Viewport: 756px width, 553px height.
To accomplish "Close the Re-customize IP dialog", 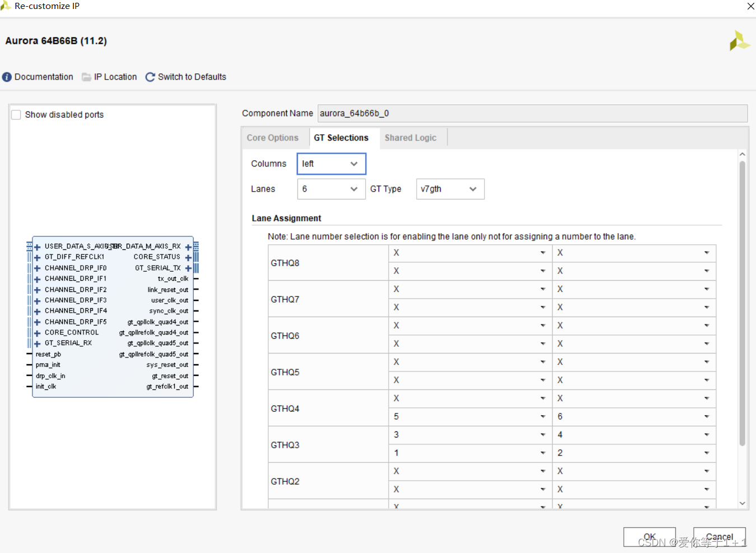I will point(750,6).
